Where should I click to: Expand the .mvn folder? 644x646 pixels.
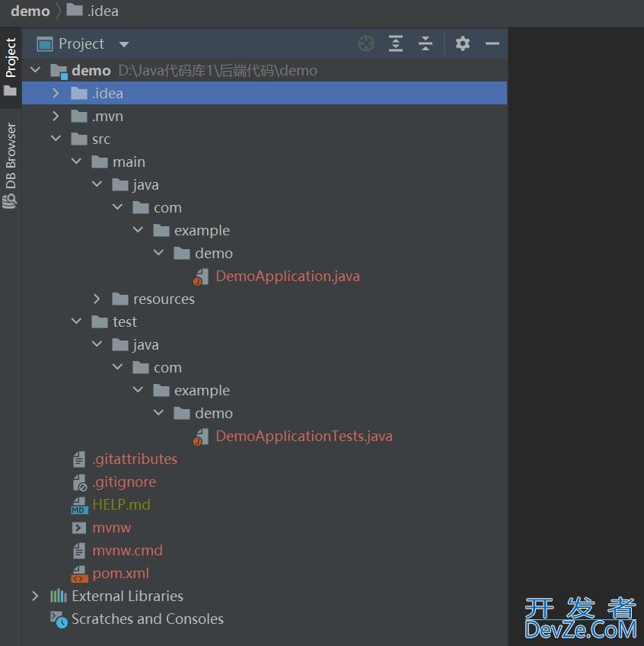pyautogui.click(x=56, y=116)
